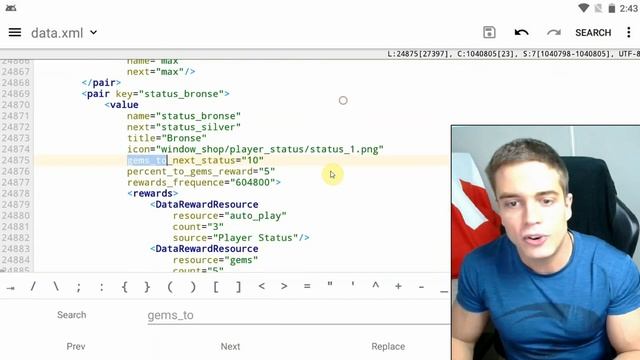This screenshot has height=360, width=640.
Task: Click the next="status_silver" attribute
Action: click(184, 127)
